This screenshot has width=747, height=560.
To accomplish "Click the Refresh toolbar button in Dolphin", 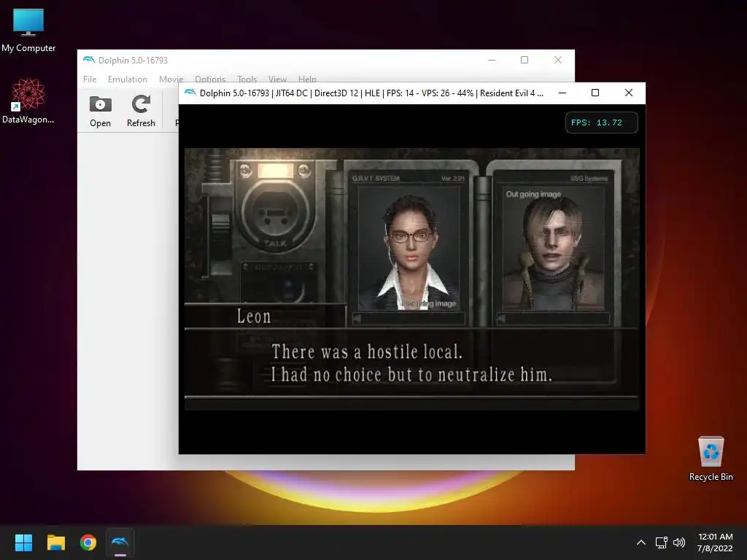I will (x=141, y=112).
